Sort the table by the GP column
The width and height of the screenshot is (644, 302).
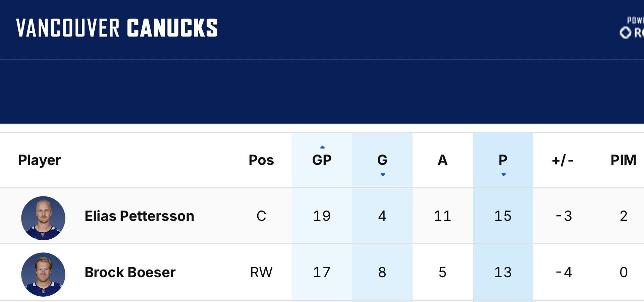(x=322, y=160)
